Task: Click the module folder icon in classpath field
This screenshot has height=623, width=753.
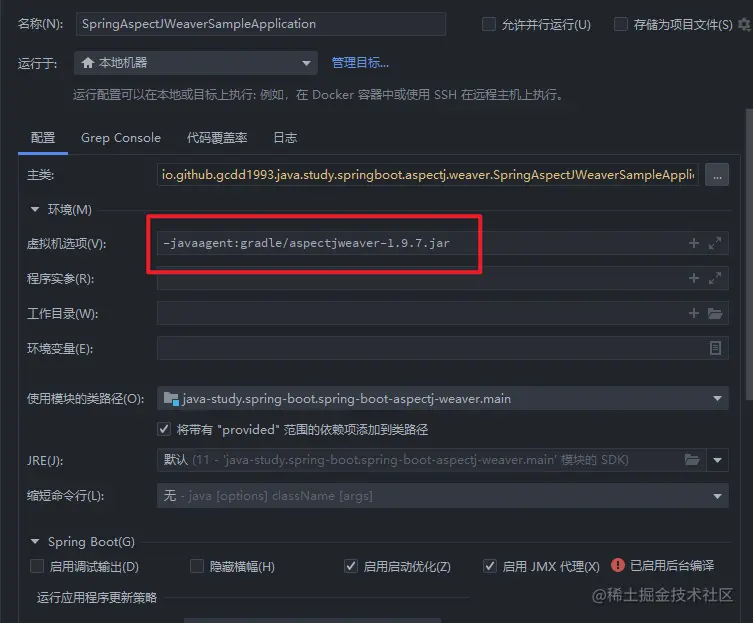Action: click(170, 398)
